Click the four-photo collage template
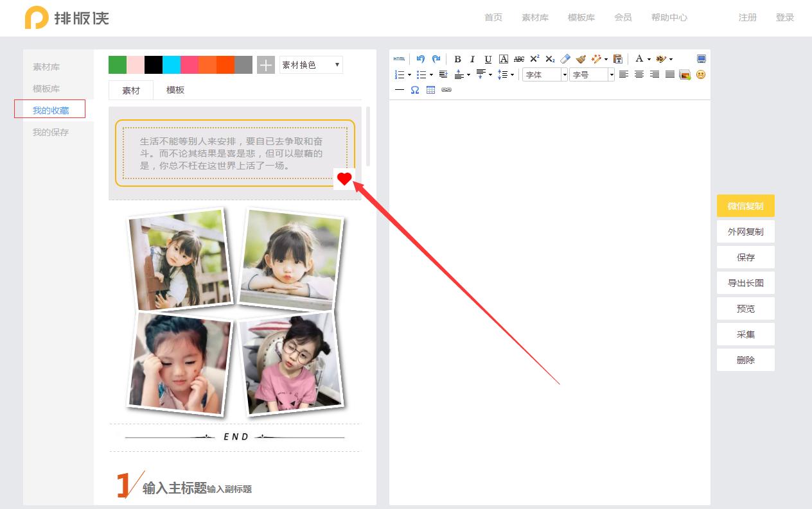Screen dimensions: 812x509 [235, 311]
